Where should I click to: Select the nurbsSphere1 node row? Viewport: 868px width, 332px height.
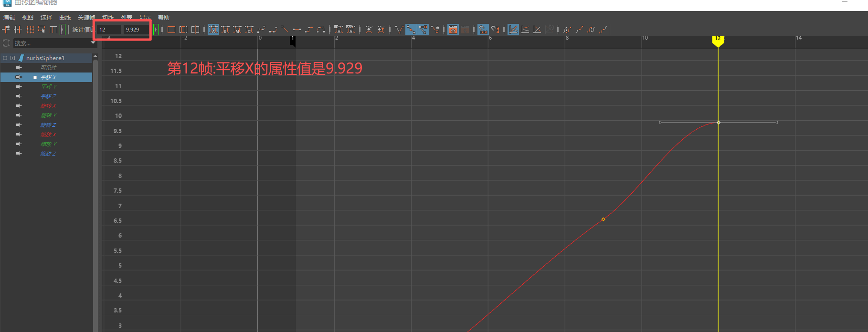(x=46, y=58)
